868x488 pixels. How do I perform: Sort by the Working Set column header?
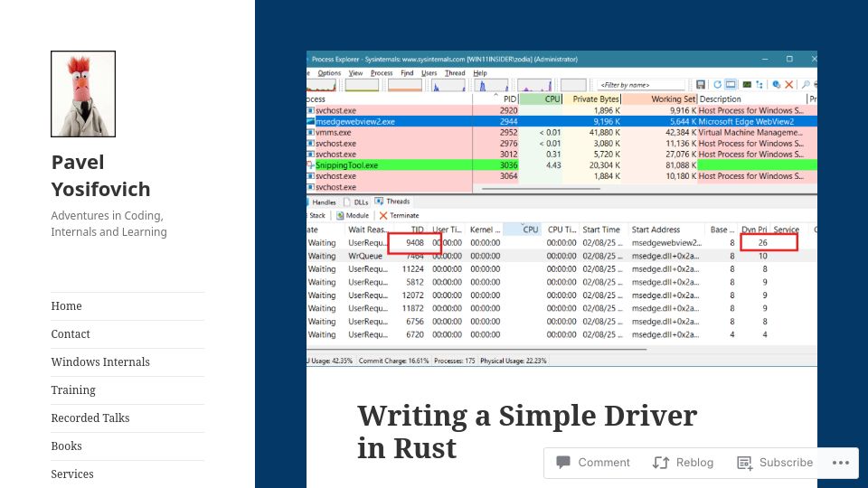659,99
